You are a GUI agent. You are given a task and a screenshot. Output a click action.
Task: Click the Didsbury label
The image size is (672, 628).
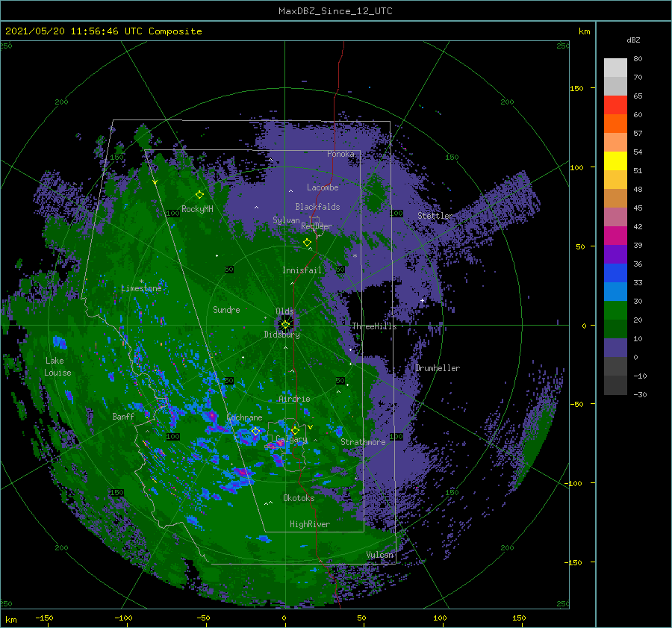282,335
